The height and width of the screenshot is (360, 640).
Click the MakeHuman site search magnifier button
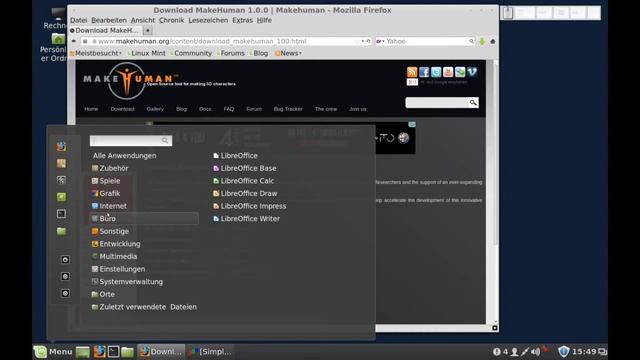click(473, 102)
